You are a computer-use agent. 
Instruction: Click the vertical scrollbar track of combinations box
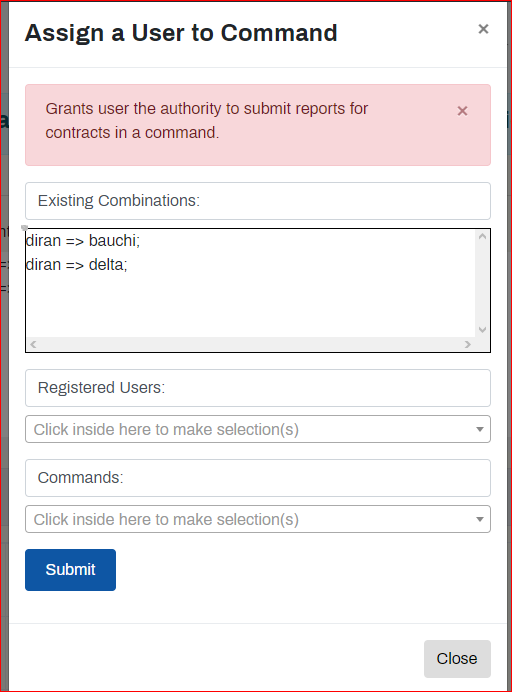pyautogui.click(x=482, y=283)
